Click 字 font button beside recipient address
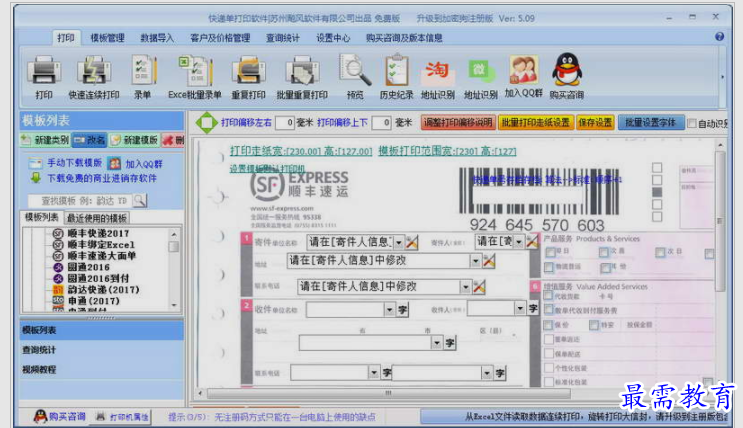The image size is (743, 428). (450, 343)
